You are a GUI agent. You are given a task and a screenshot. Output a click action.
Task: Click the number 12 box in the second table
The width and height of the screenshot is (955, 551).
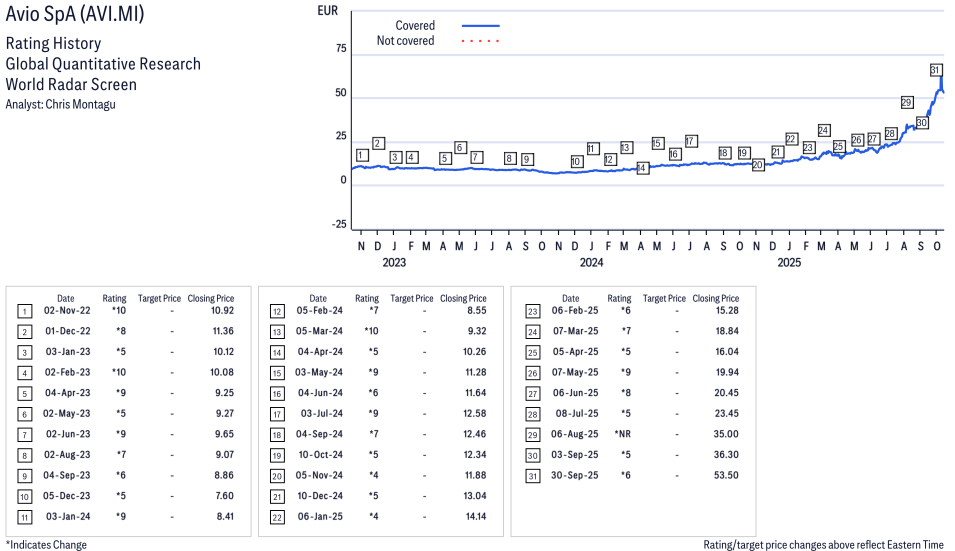coord(276,311)
